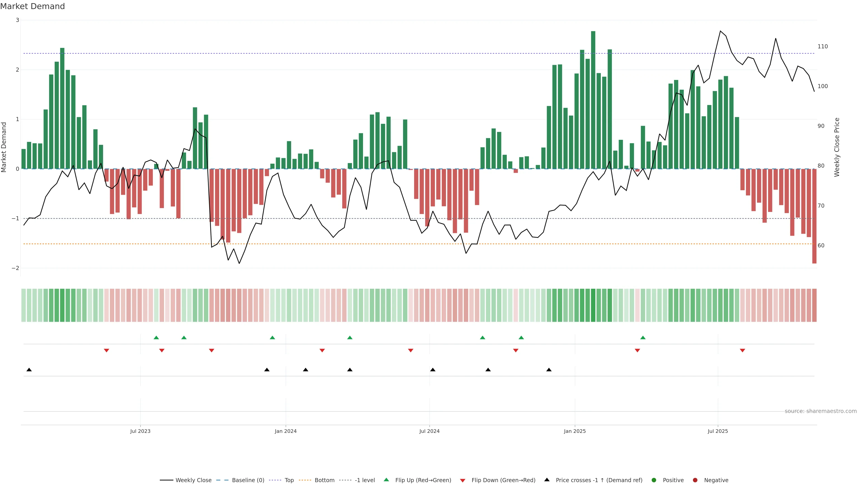Click the Negative red dot legend icon

coord(695,480)
